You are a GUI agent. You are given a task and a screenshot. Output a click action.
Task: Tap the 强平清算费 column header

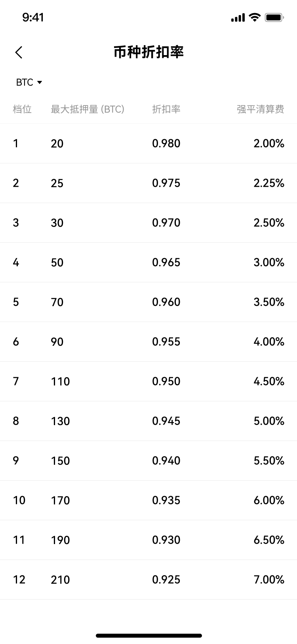pos(261,109)
